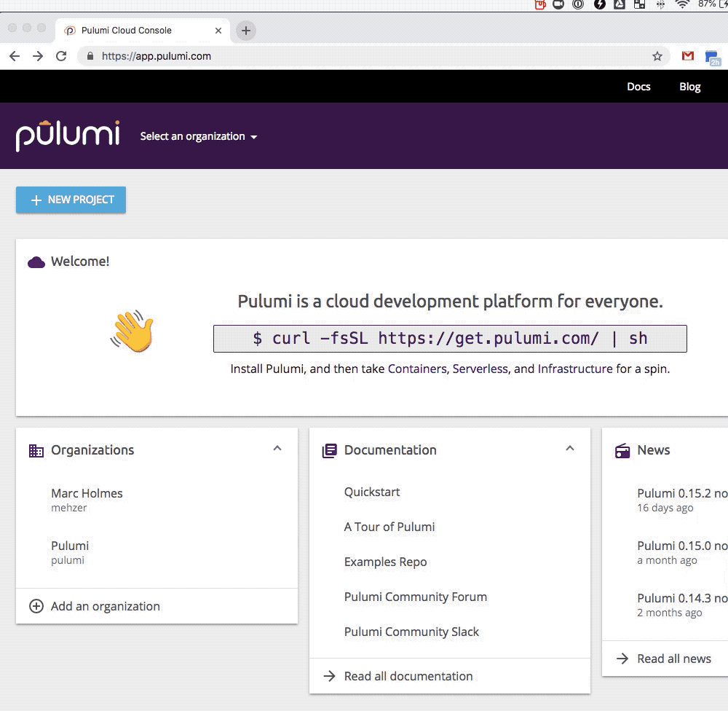
Task: Open the Blog navigation item
Action: [x=689, y=86]
